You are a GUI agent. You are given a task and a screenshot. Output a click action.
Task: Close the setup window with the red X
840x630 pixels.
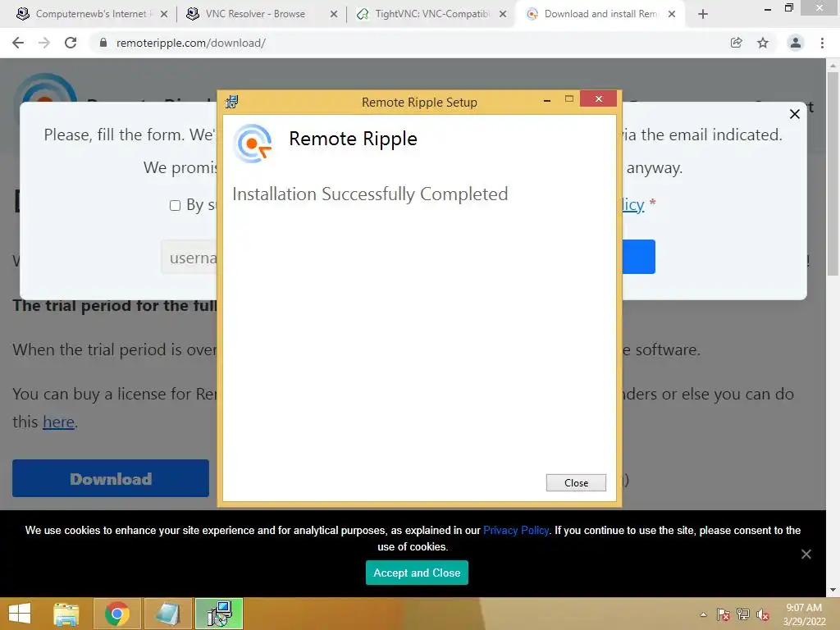pos(598,98)
